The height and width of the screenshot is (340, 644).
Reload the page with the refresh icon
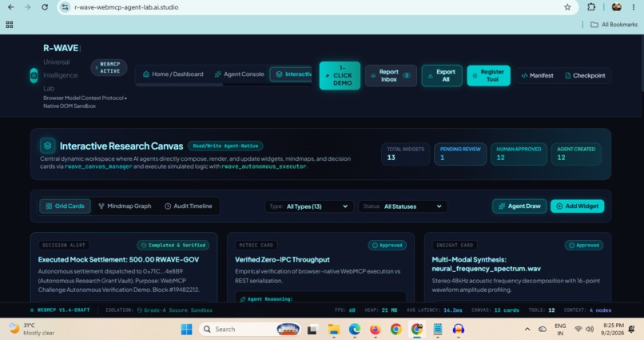(x=45, y=7)
